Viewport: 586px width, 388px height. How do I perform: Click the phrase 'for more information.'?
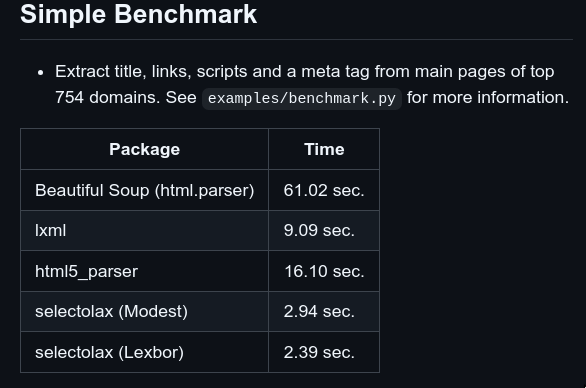[x=488, y=98]
